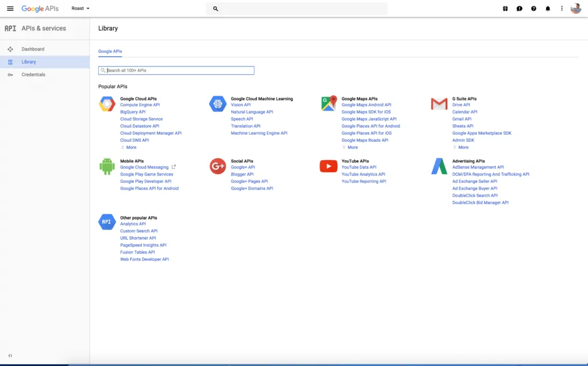Open the Blogger API link
The image size is (588, 366).
(x=242, y=174)
